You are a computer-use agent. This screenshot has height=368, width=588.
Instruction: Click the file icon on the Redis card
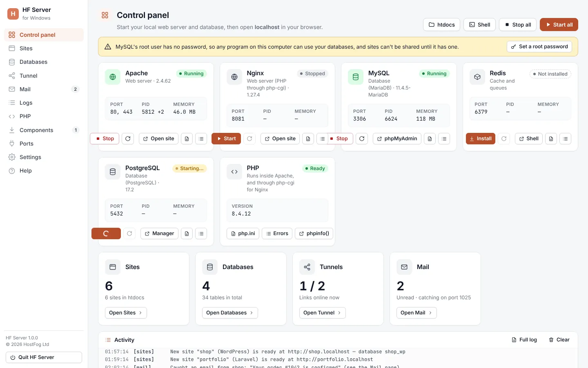[551, 139]
